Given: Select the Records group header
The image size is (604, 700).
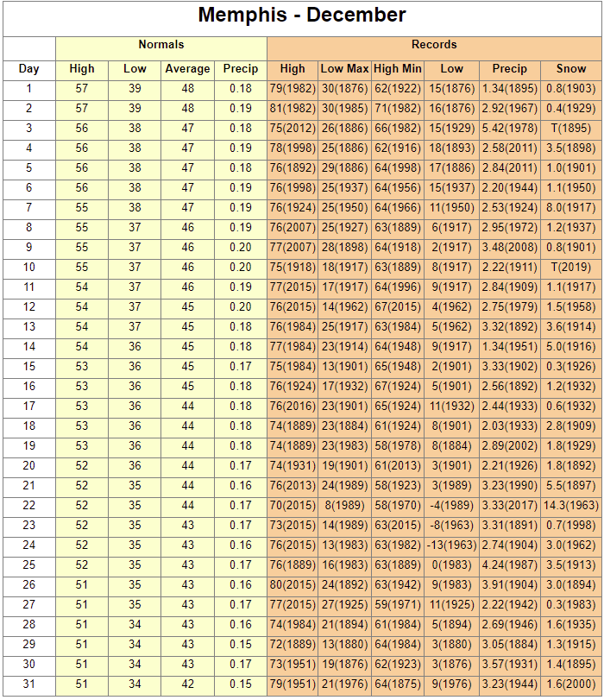Looking at the screenshot, I should pos(434,45).
